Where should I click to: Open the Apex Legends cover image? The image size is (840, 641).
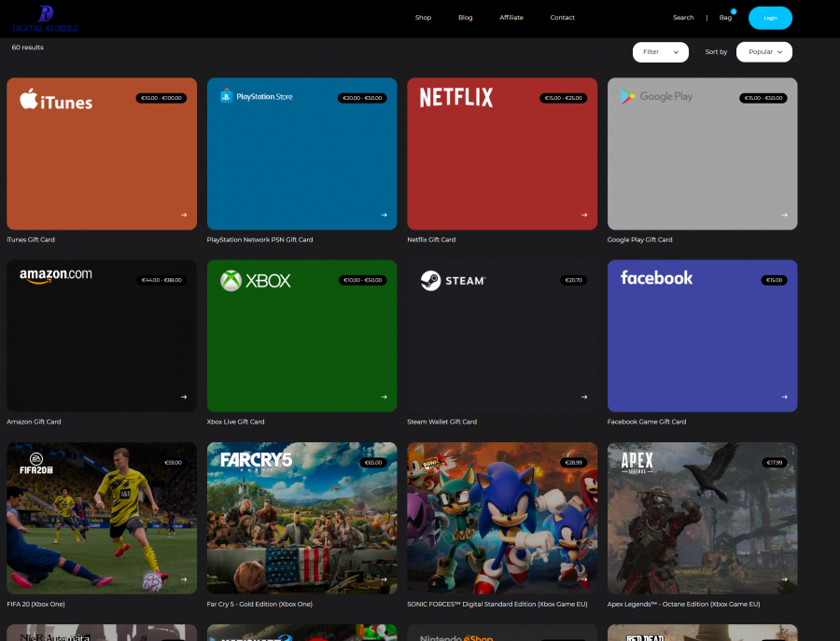tap(702, 518)
